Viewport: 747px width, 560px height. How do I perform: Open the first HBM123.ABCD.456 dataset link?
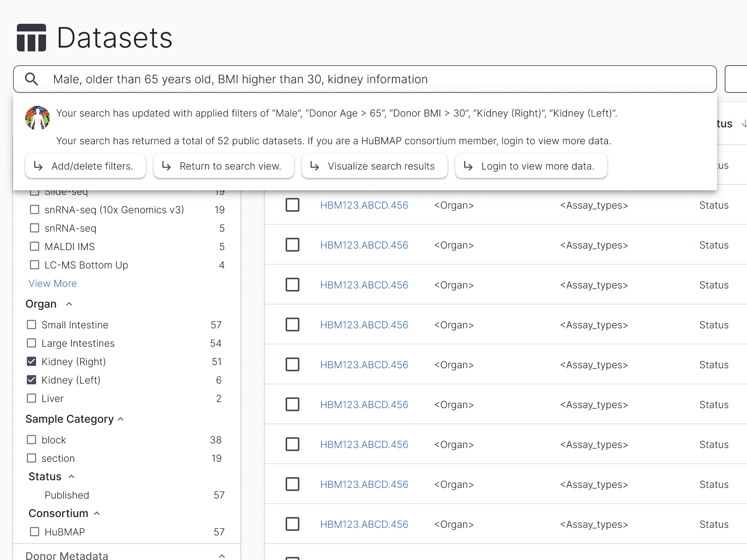(x=364, y=205)
